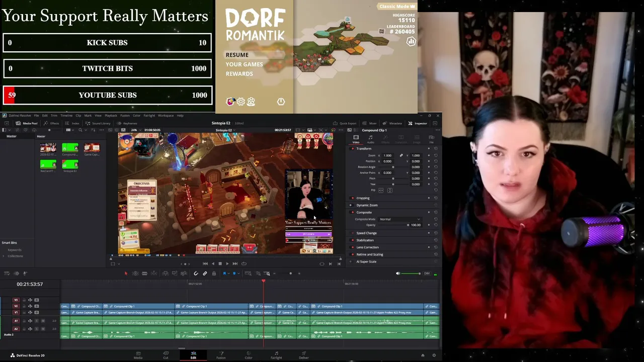
Task: Open the viewer zoom percentage dropdown
Action: coord(135,130)
